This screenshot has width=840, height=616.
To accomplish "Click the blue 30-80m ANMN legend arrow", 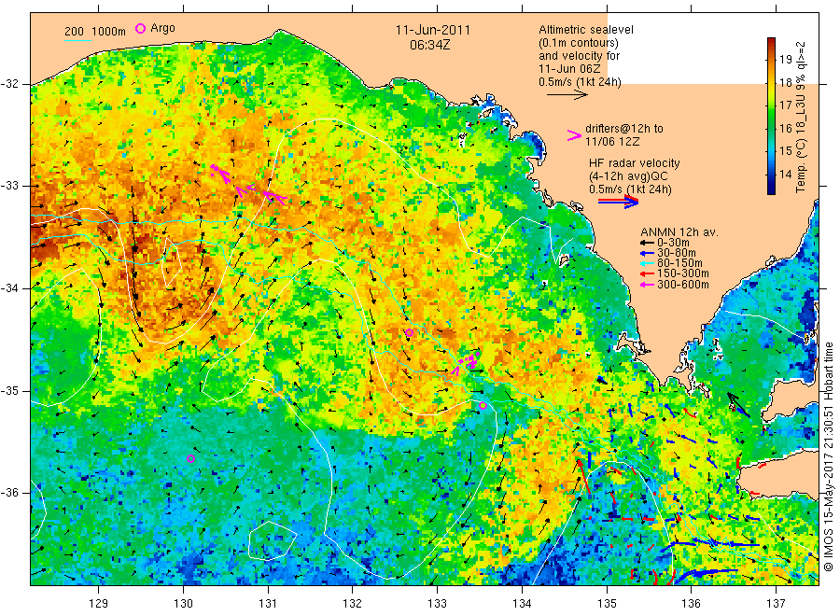I will tap(647, 253).
